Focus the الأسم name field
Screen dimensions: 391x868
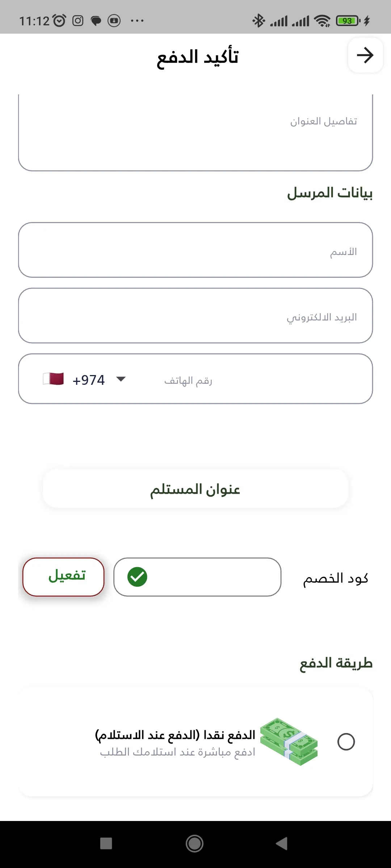tap(195, 250)
